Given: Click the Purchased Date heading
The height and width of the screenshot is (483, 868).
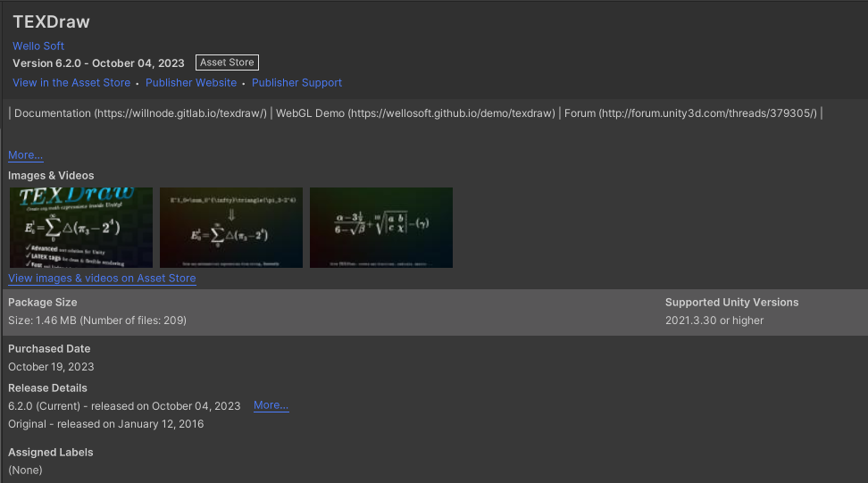Looking at the screenshot, I should (49, 348).
